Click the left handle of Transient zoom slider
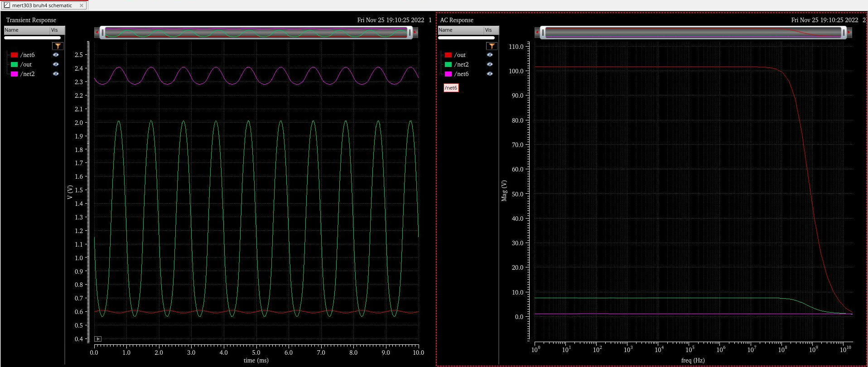 coord(102,32)
